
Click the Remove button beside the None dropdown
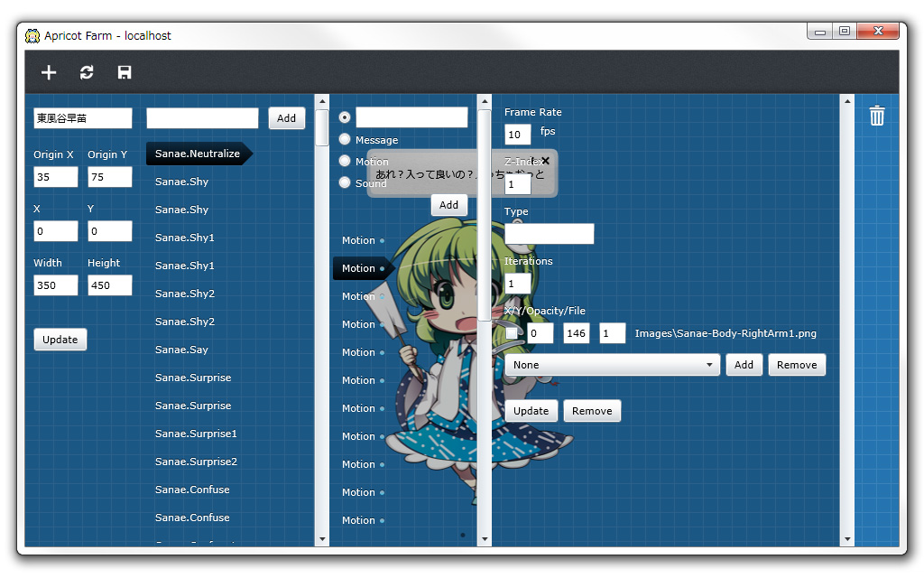click(797, 365)
